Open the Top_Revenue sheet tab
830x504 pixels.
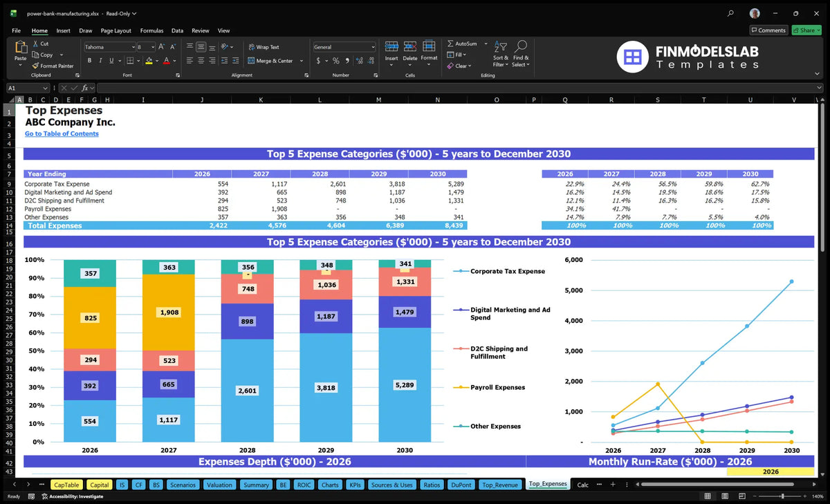click(x=500, y=485)
